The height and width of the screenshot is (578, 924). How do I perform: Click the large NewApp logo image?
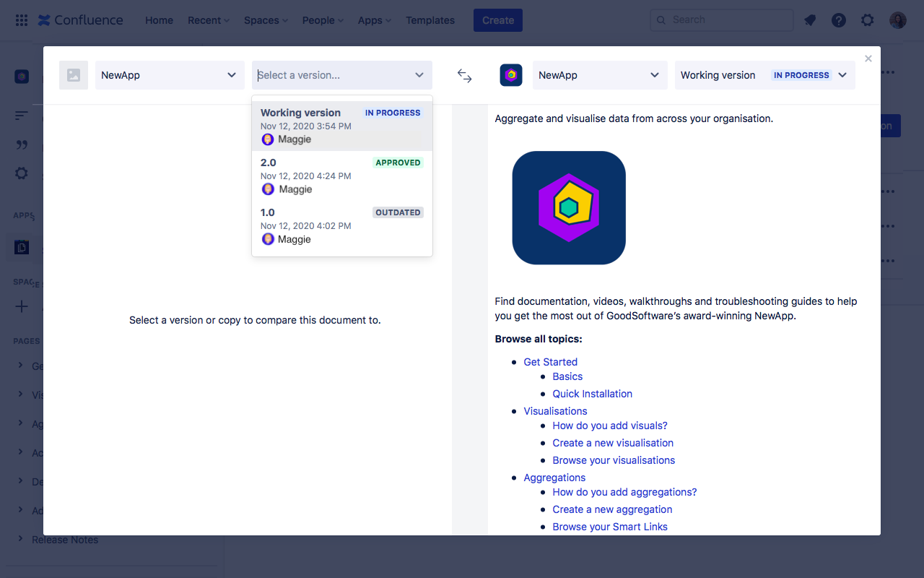[569, 208]
